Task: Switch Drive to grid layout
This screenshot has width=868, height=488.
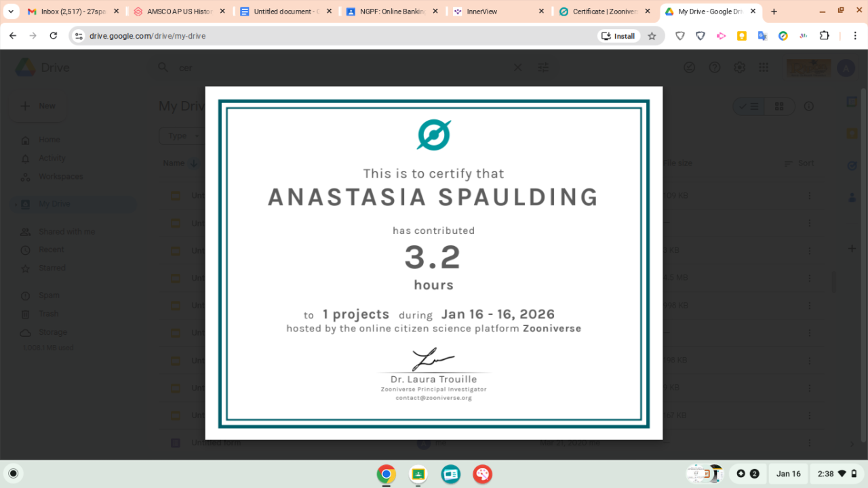Action: pos(779,106)
